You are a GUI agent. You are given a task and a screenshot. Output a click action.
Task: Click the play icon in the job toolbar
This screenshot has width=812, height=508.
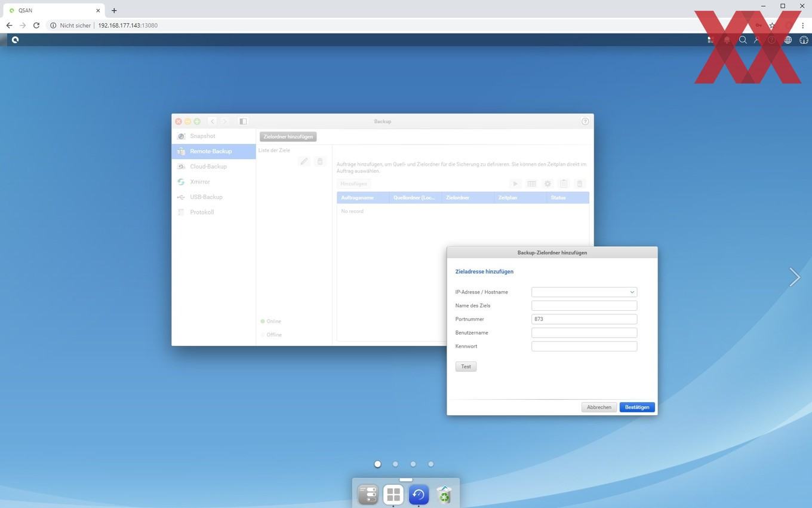(515, 183)
